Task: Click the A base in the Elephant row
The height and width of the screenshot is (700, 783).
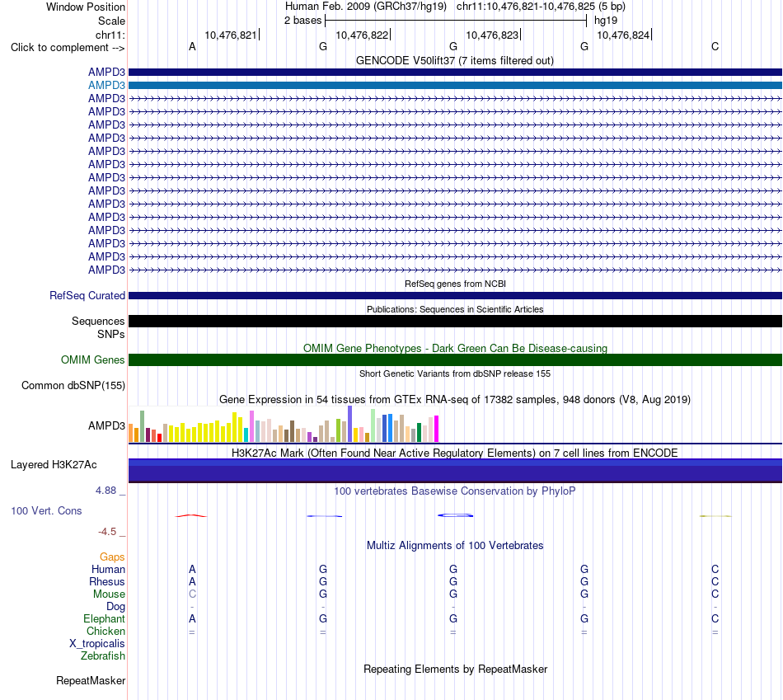Action: 192,618
